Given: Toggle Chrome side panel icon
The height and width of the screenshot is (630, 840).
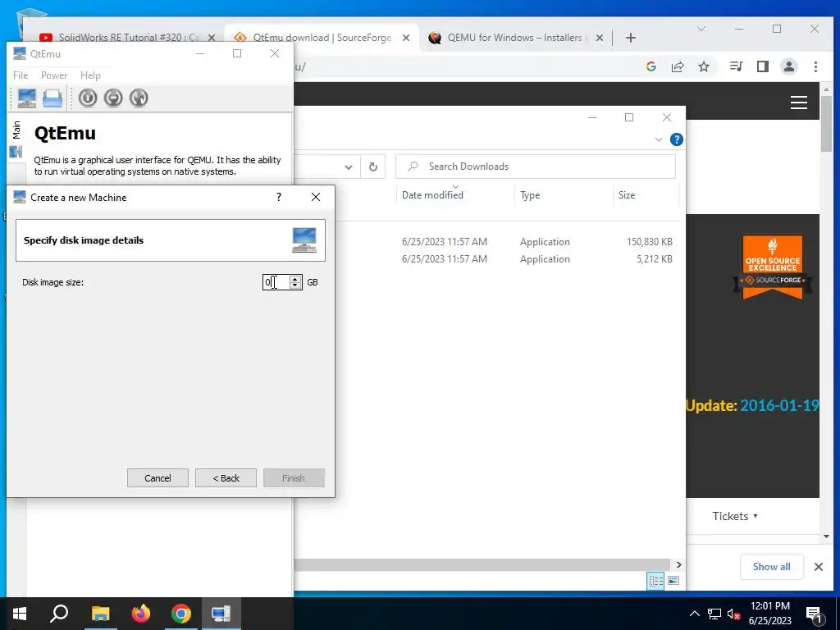Looking at the screenshot, I should point(762,66).
